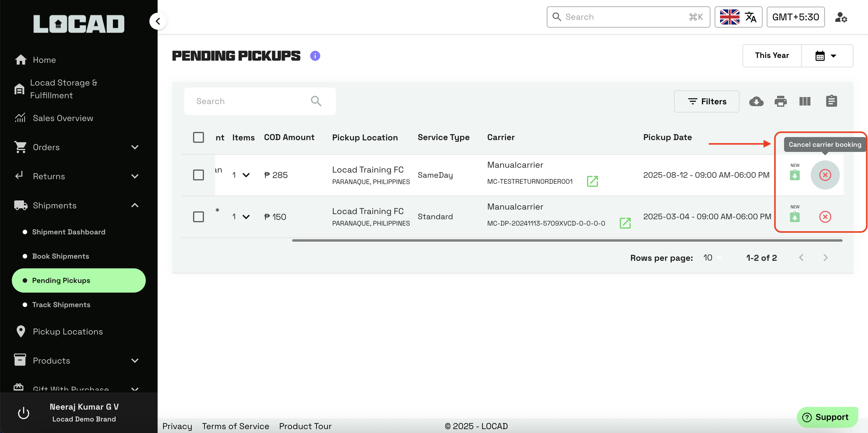Toggle the select-all header checkbox
The height and width of the screenshot is (433, 868).
click(198, 137)
